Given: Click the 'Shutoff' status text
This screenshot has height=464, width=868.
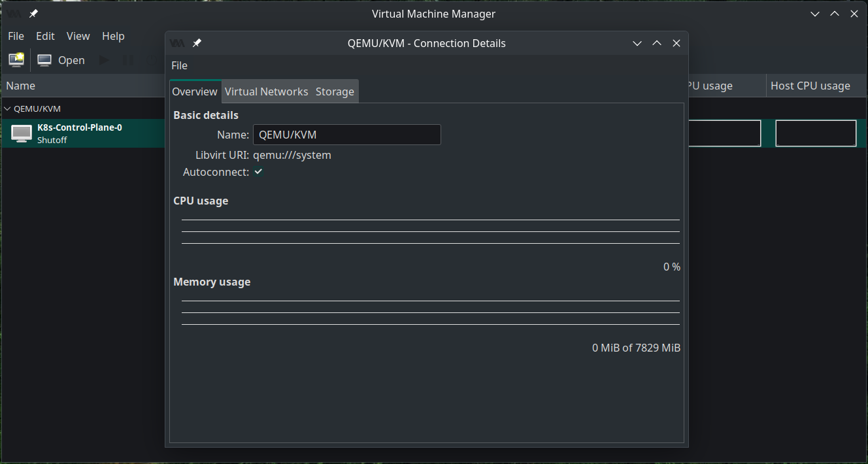Looking at the screenshot, I should click(x=52, y=140).
